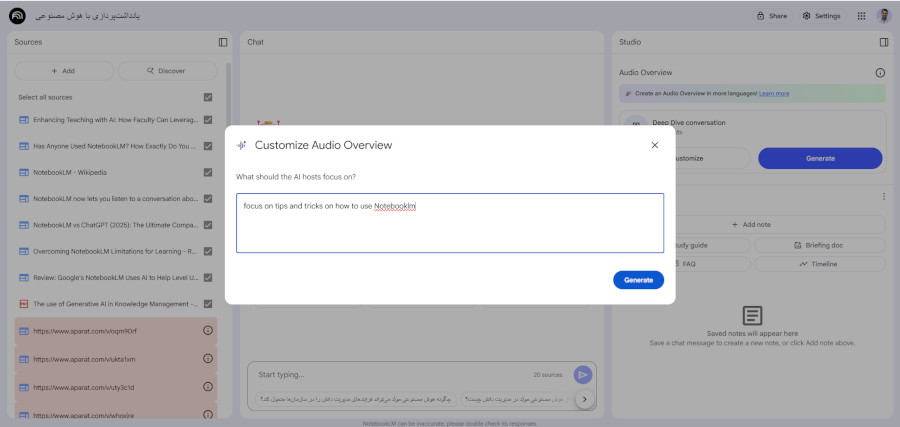Screen dimensions: 900x427
Task: Open the https://www.aparat.com/v/ukta1xm source
Action: [x=84, y=359]
